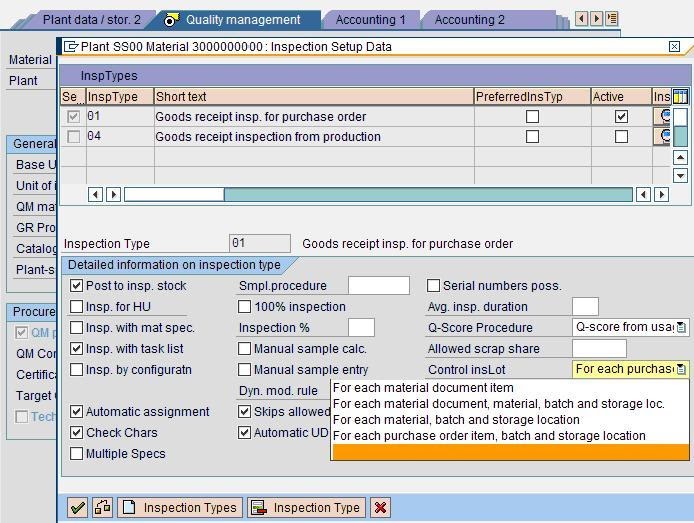The image size is (694, 523).
Task: Enable Insp. with mat spec. checkbox
Action: point(76,327)
